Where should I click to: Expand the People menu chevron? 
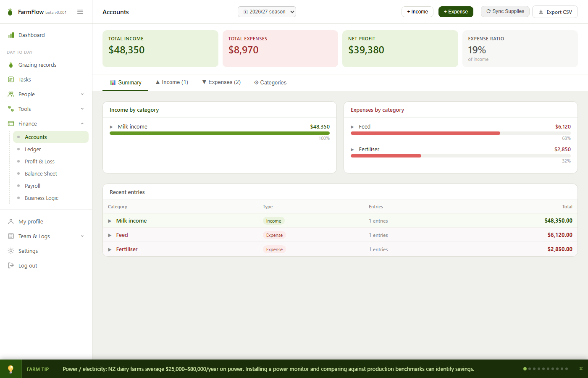click(82, 94)
